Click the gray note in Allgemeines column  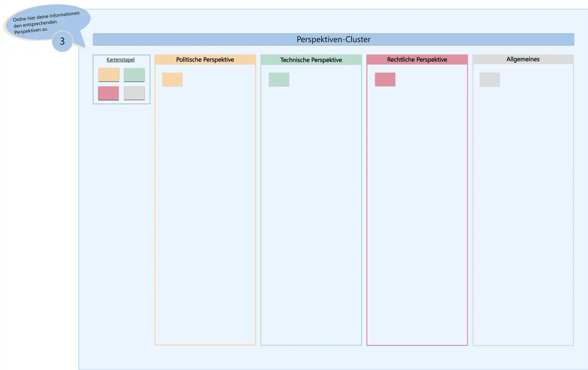click(x=489, y=79)
